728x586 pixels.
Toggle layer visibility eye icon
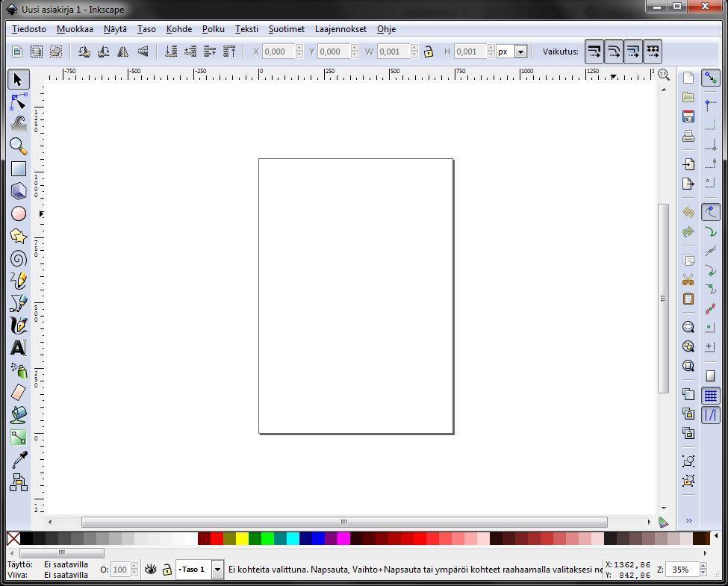coord(150,570)
